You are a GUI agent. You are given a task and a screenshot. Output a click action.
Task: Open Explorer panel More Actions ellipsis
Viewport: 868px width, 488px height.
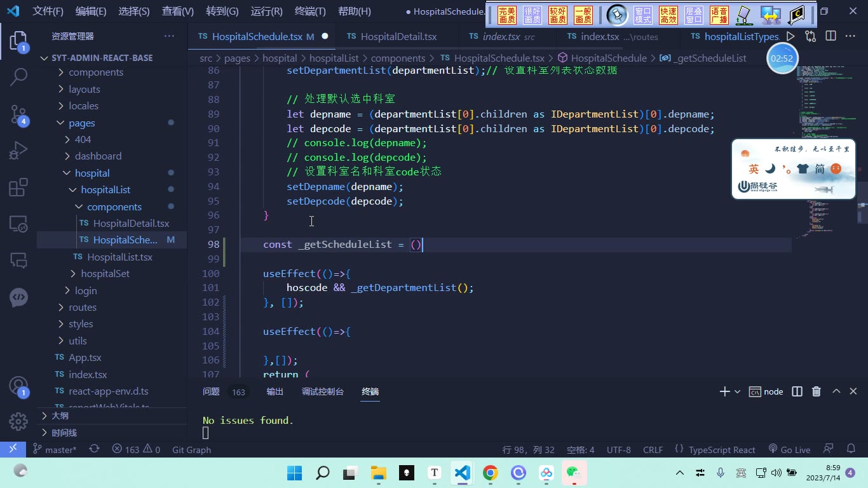click(169, 36)
